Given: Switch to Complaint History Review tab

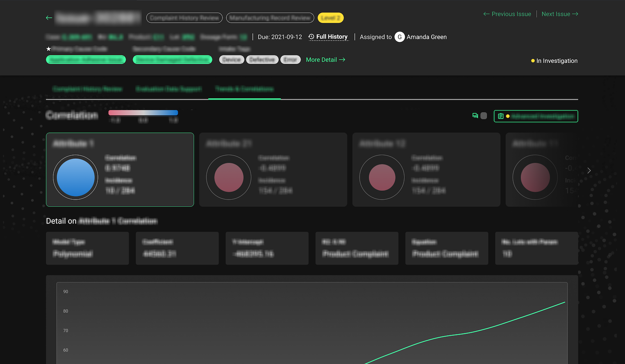Looking at the screenshot, I should click(x=87, y=89).
